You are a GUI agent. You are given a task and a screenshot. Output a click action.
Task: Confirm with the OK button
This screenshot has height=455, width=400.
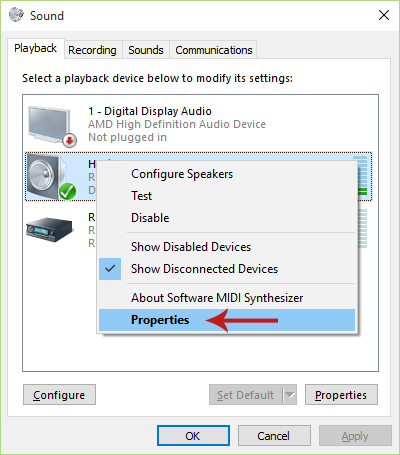pyautogui.click(x=193, y=436)
